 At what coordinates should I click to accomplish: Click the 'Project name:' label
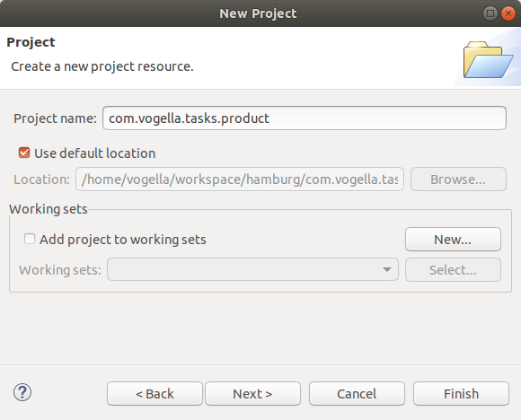click(x=55, y=118)
